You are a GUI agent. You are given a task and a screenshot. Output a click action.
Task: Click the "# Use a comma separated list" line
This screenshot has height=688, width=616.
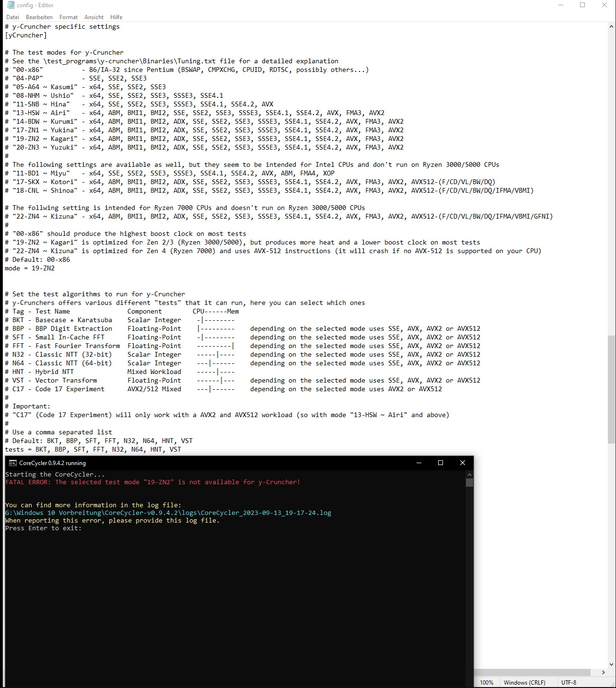(58, 432)
